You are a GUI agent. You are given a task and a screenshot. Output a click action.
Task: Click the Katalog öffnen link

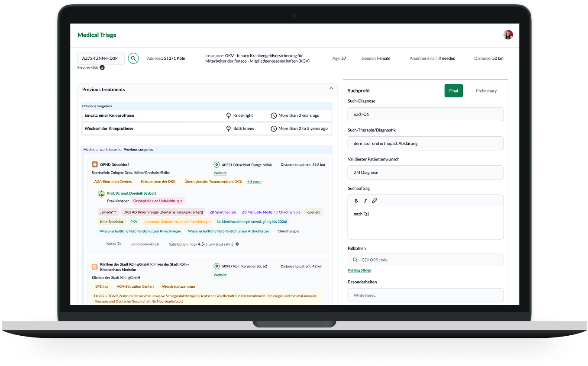[359, 270]
